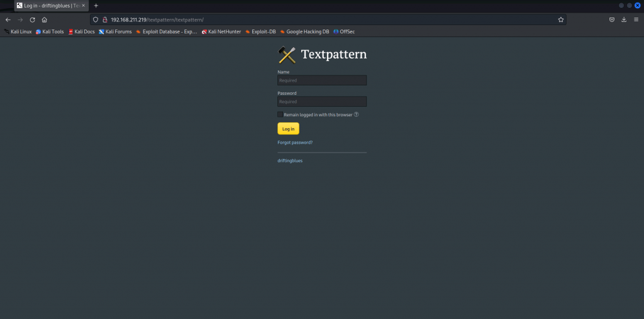Open Kali Linux bookmark
The width and height of the screenshot is (644, 319).
[18, 31]
